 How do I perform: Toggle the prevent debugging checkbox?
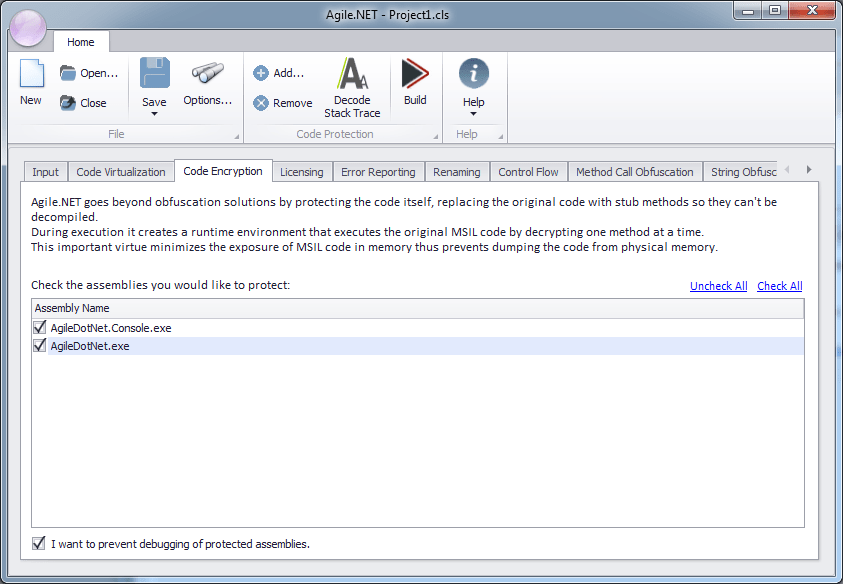(38, 543)
